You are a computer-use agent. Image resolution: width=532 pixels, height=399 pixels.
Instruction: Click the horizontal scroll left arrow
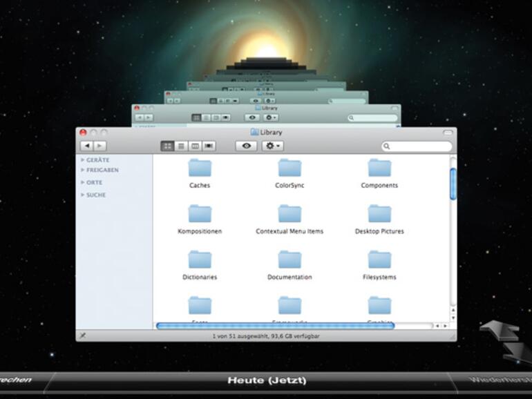click(437, 326)
